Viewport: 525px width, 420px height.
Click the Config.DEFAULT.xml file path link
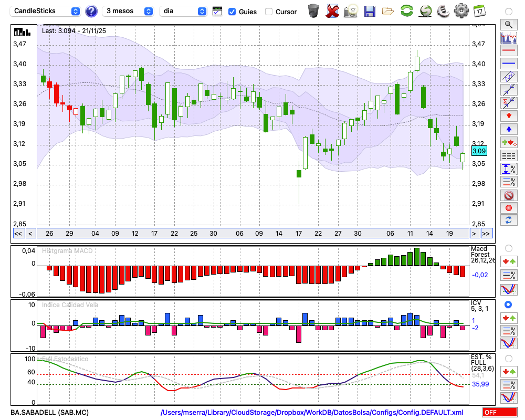tap(312, 413)
